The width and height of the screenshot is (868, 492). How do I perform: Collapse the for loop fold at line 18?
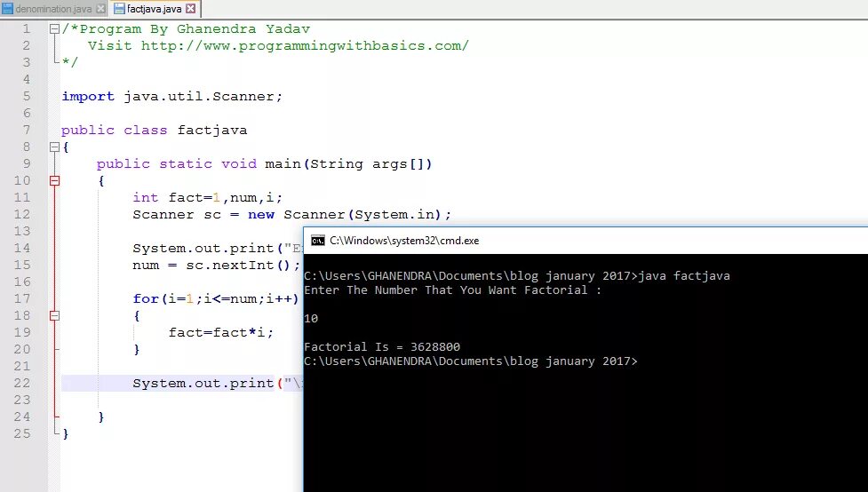[x=54, y=315]
